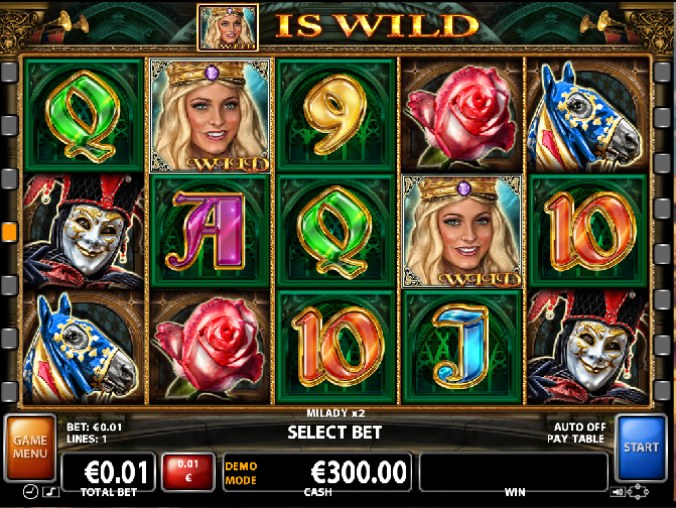Hit the blue Start button
This screenshot has height=508, width=676.
(x=641, y=447)
